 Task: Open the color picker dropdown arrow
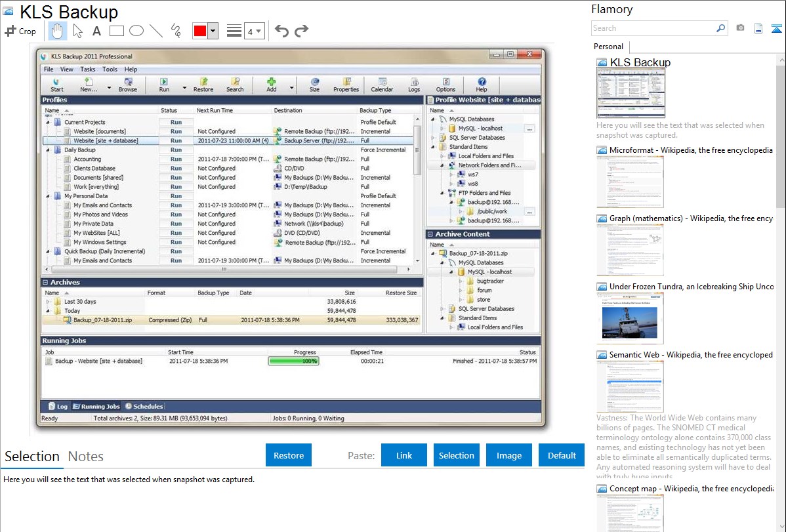[x=213, y=31]
